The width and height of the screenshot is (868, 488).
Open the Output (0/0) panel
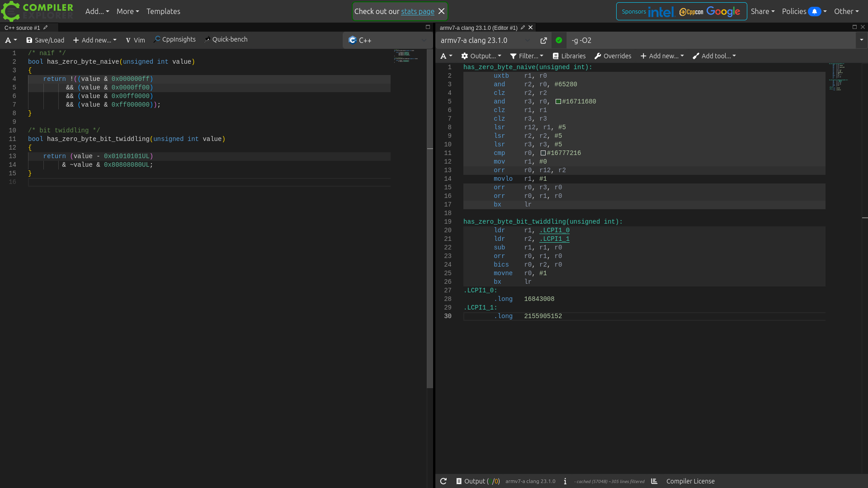(478, 481)
